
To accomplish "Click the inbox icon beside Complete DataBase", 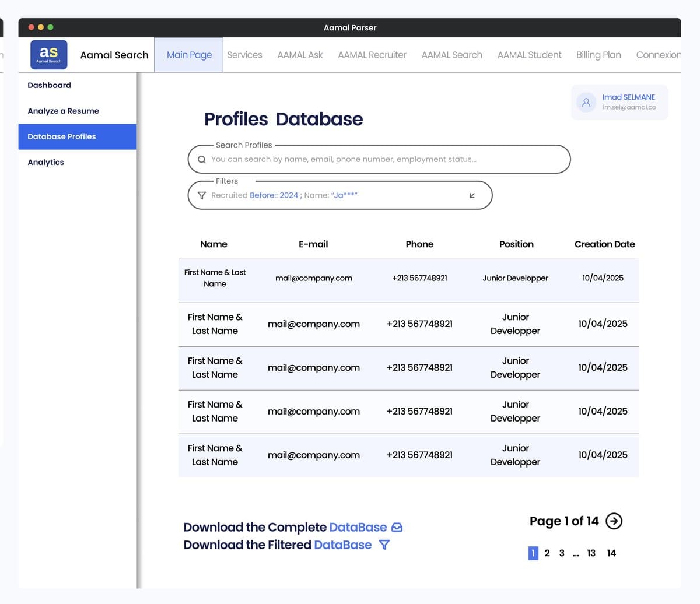I will (x=397, y=528).
